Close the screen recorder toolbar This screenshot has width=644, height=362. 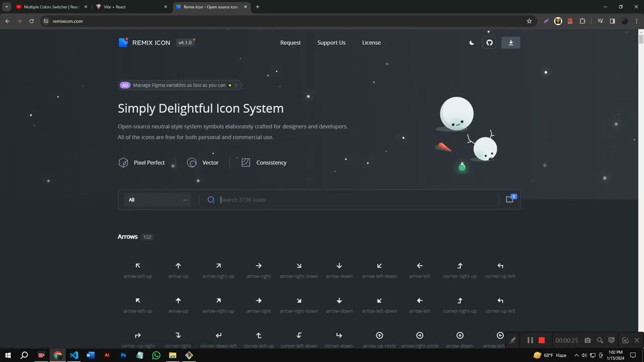click(637, 340)
